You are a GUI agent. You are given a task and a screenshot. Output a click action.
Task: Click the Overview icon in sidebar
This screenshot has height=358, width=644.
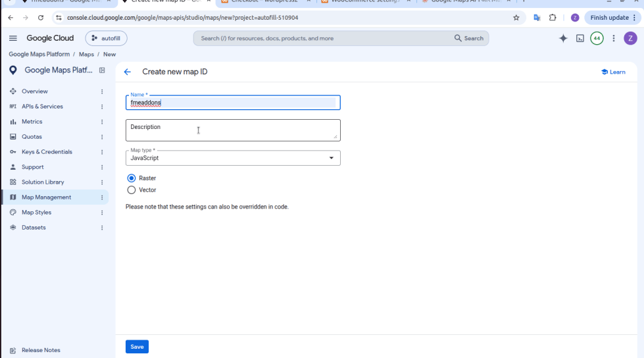click(13, 91)
